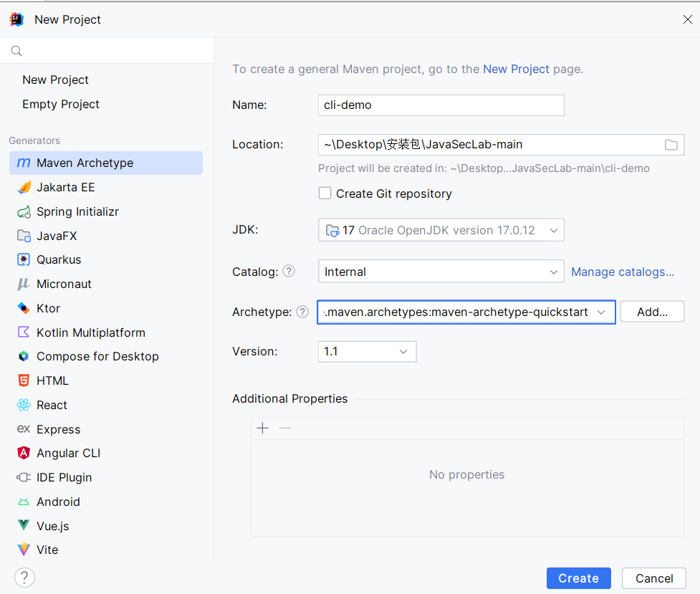Click the HTML5 shield icon

point(24,380)
